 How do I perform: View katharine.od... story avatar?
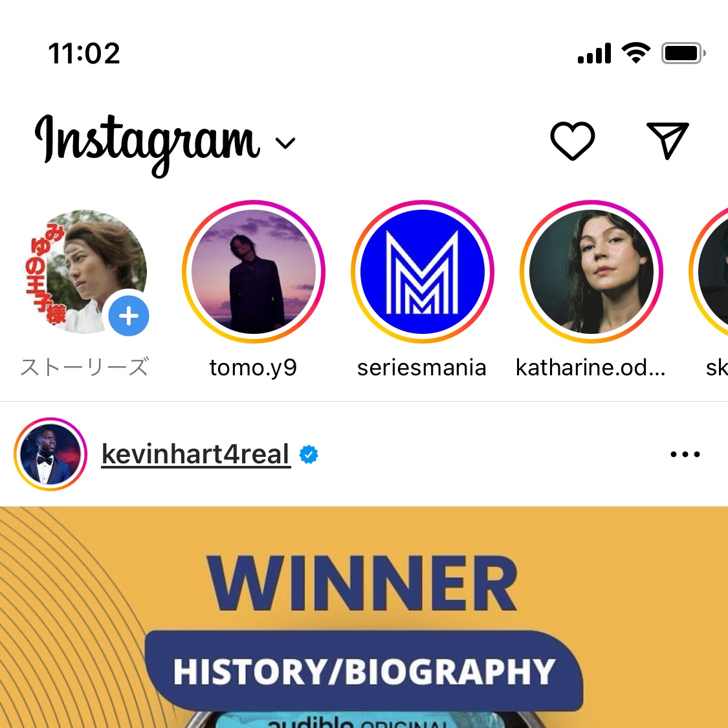591,272
